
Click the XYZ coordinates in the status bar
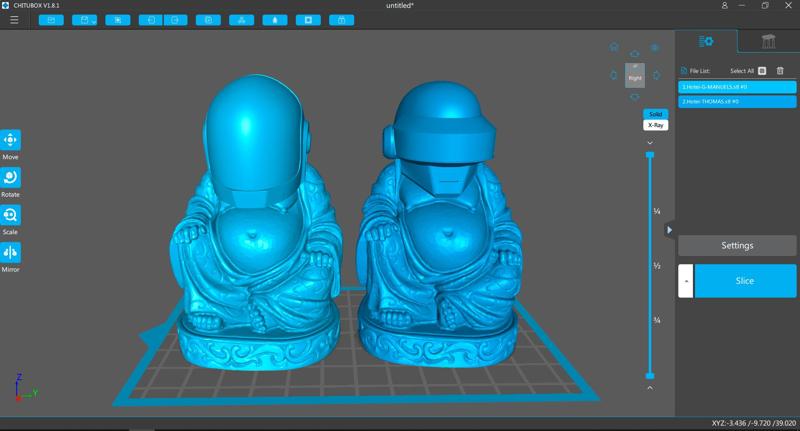(x=754, y=423)
